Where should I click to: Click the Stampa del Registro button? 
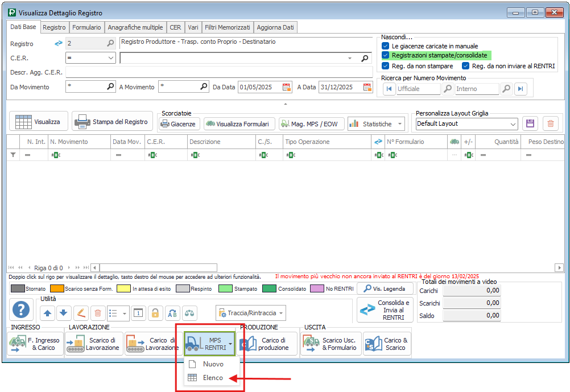[x=113, y=122]
